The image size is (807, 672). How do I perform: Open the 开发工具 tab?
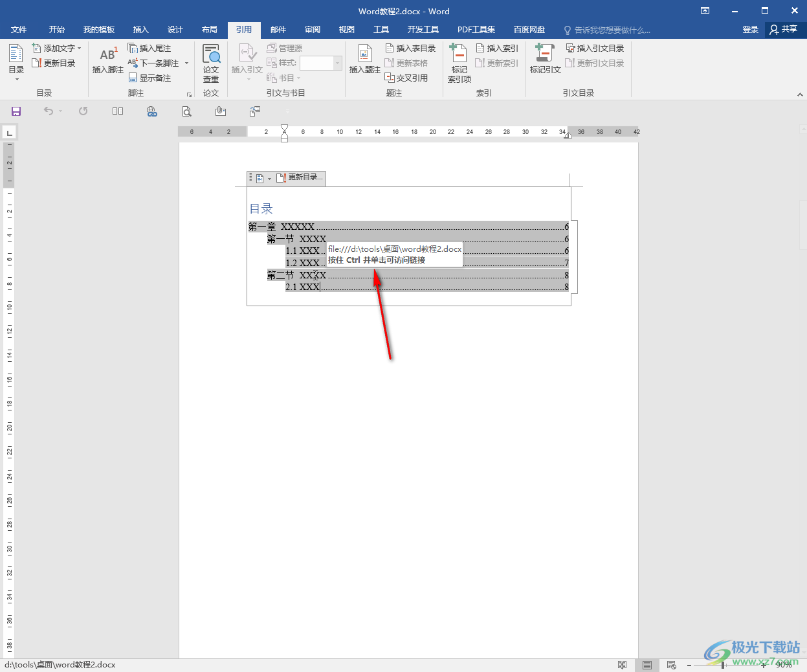(x=423, y=30)
